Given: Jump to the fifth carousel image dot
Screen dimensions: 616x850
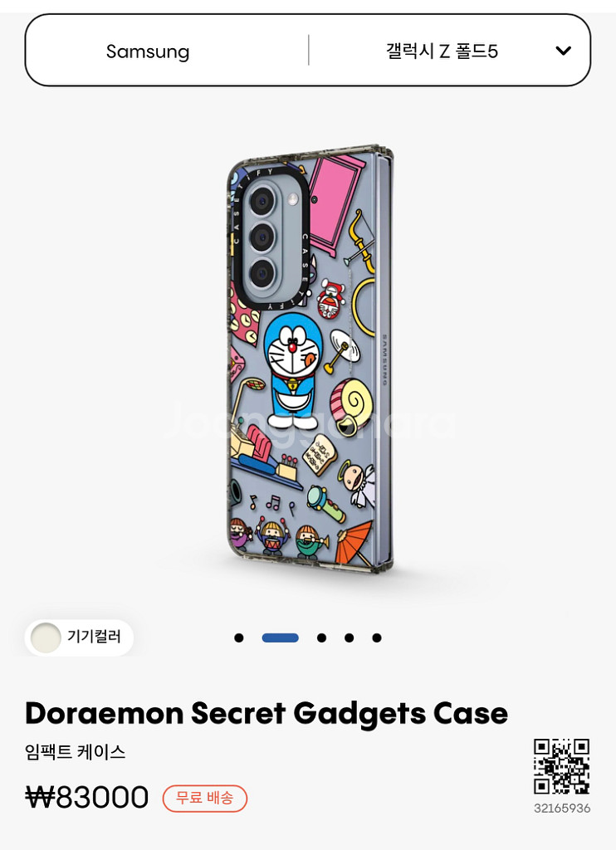Looking at the screenshot, I should (x=377, y=637).
